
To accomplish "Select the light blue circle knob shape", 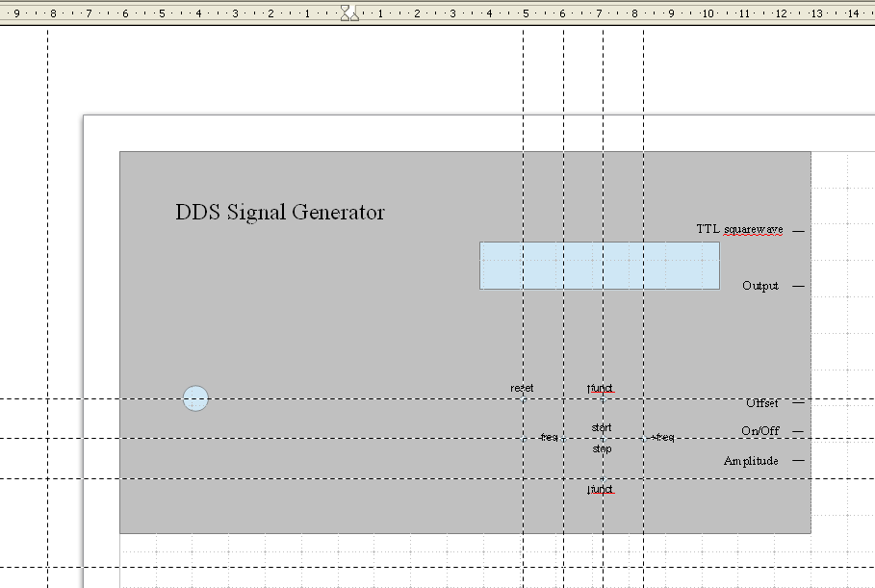I will click(195, 398).
